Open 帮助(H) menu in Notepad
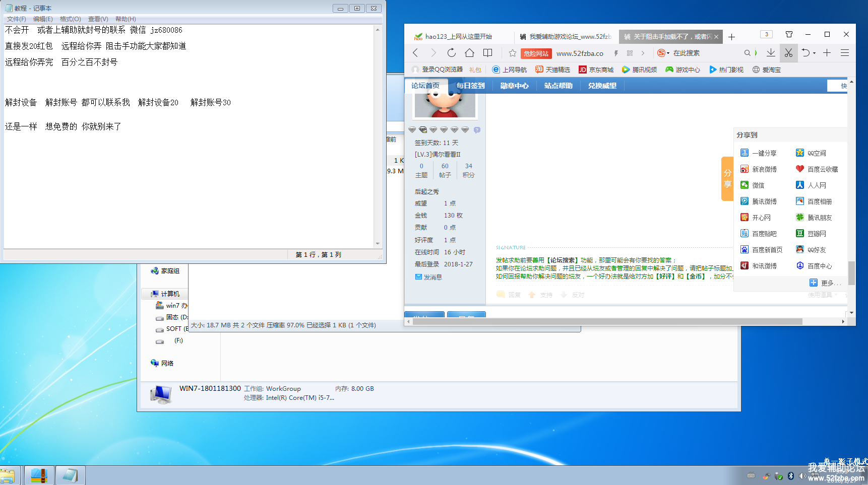 tap(126, 19)
